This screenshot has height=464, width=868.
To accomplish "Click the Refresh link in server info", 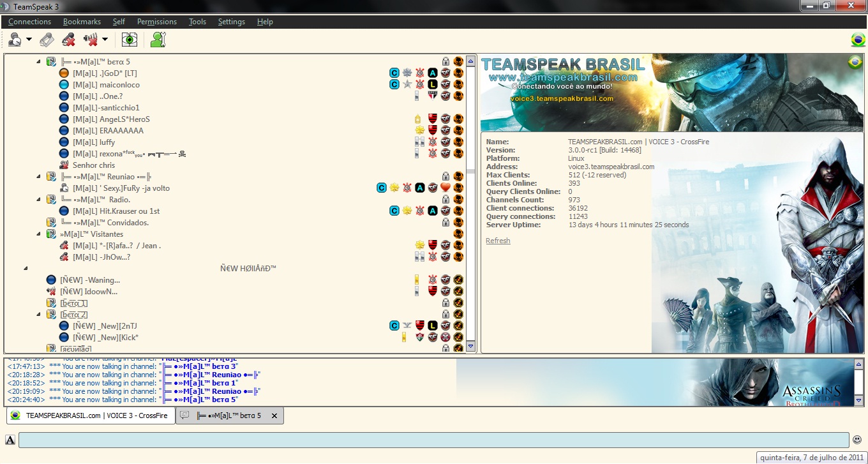I will click(x=498, y=241).
